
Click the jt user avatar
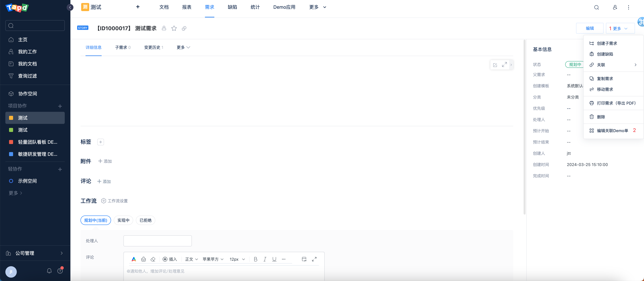(11, 272)
